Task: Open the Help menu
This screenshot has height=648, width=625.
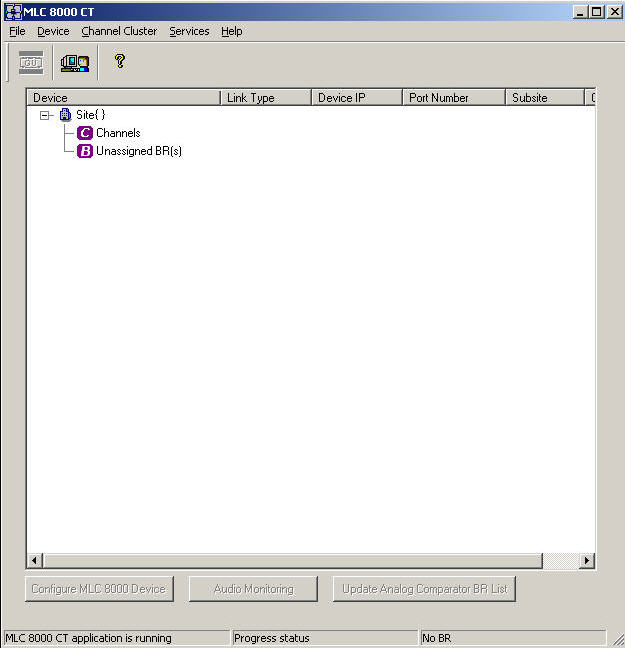Action: click(x=232, y=31)
